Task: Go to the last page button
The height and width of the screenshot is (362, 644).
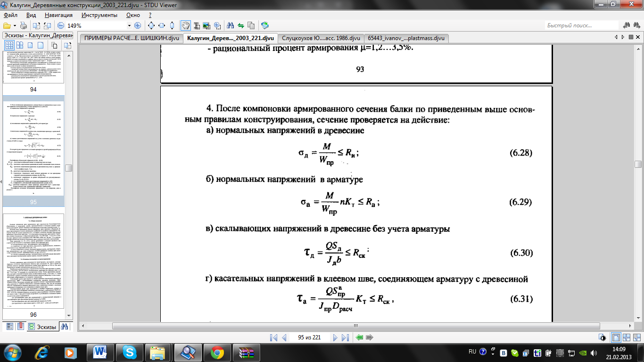Action: coord(346,337)
